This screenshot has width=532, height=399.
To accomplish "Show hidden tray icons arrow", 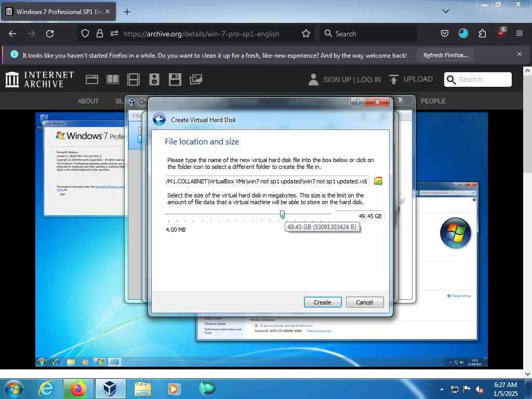I will click(x=442, y=389).
